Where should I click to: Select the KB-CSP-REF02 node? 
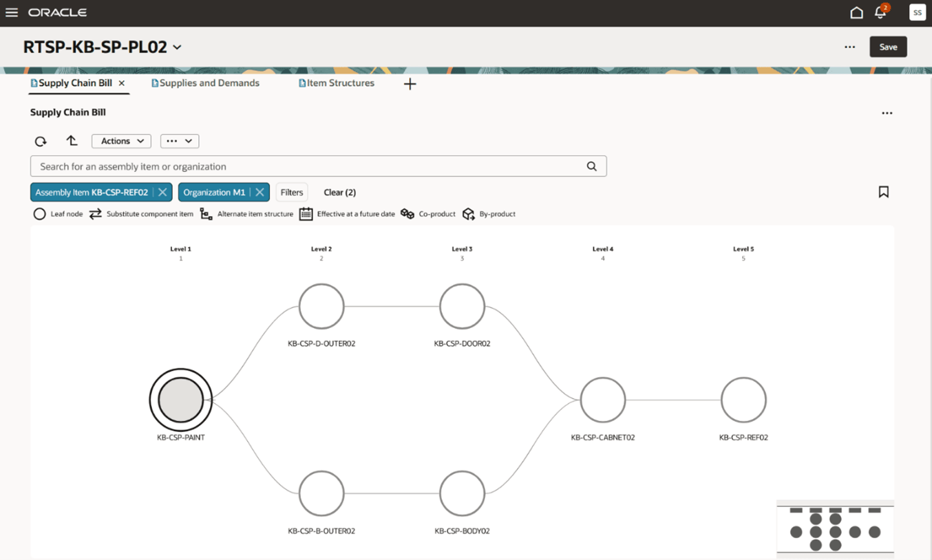[x=743, y=400]
